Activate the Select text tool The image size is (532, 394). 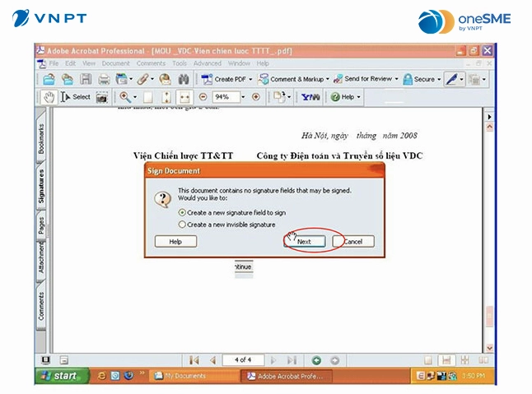coord(76,97)
